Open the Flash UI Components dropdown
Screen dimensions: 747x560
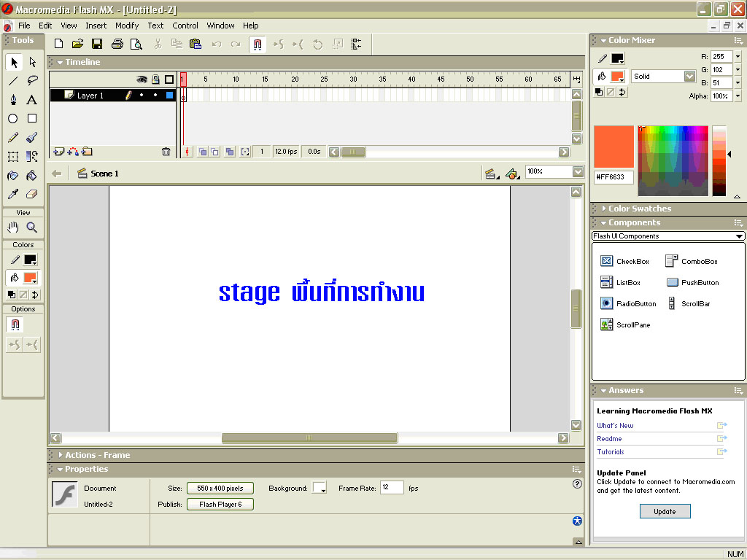pyautogui.click(x=668, y=236)
